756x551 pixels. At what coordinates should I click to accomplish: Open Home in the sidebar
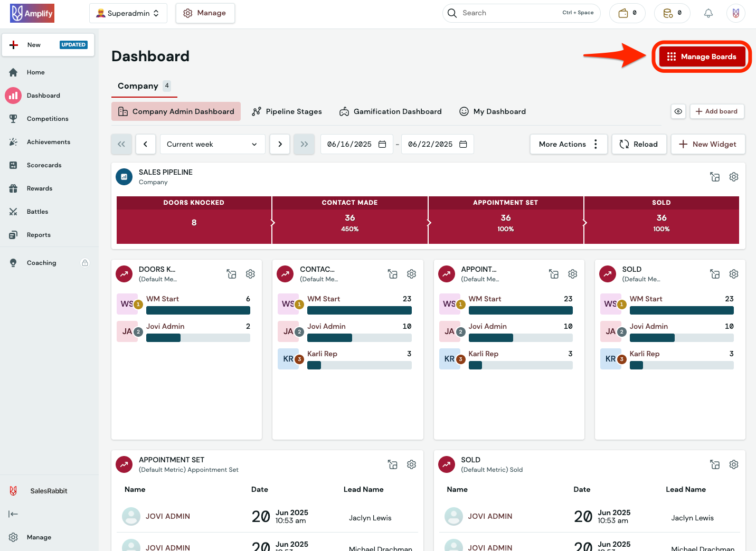36,72
